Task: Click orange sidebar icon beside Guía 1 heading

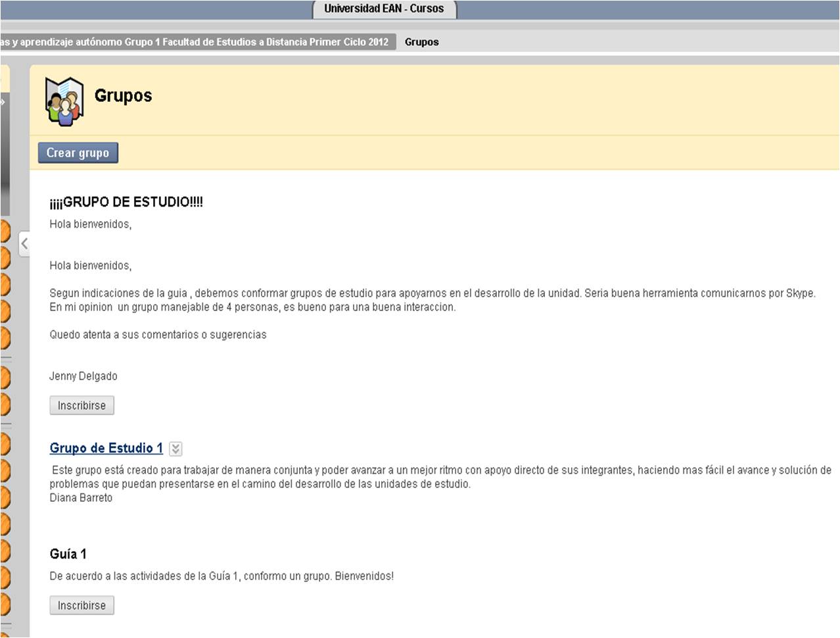Action: 4,551
